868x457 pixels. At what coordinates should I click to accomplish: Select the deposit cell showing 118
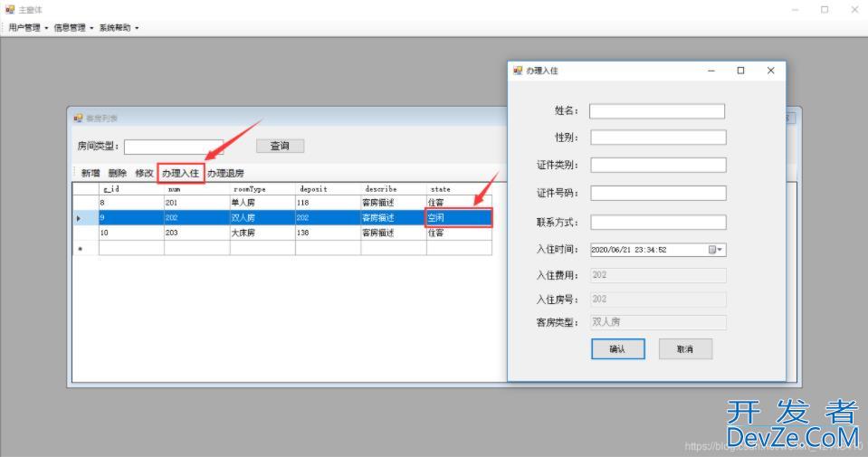(x=328, y=203)
